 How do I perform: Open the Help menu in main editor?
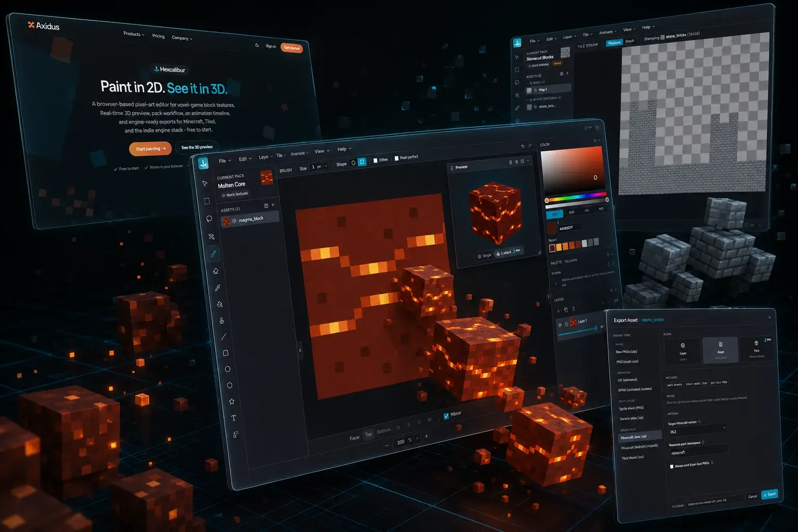tap(344, 149)
